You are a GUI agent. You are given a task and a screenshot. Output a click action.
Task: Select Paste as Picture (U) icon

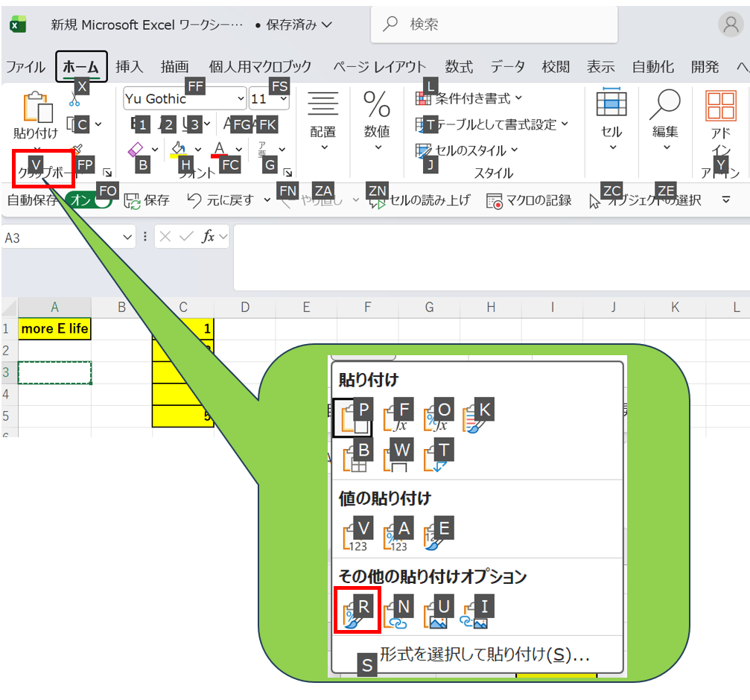coord(437,612)
